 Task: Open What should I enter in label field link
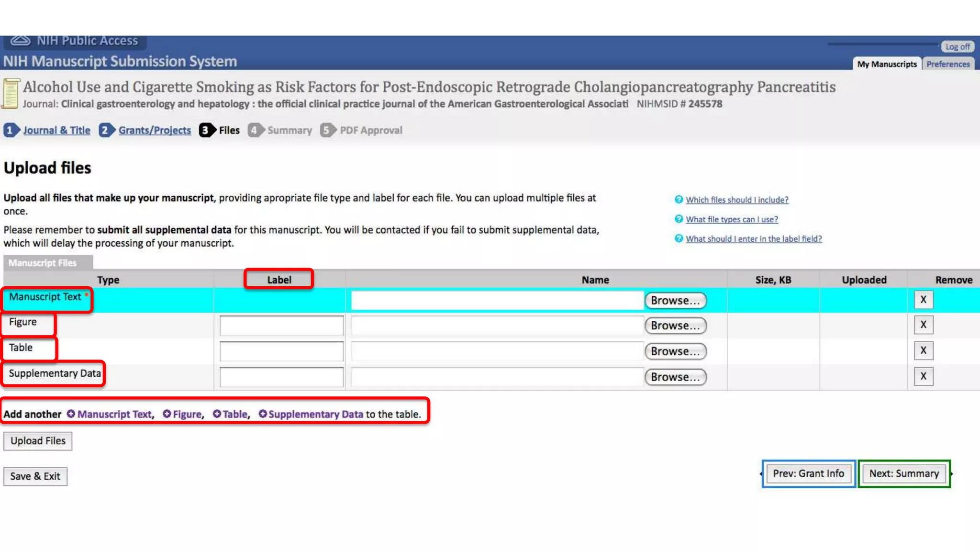753,239
